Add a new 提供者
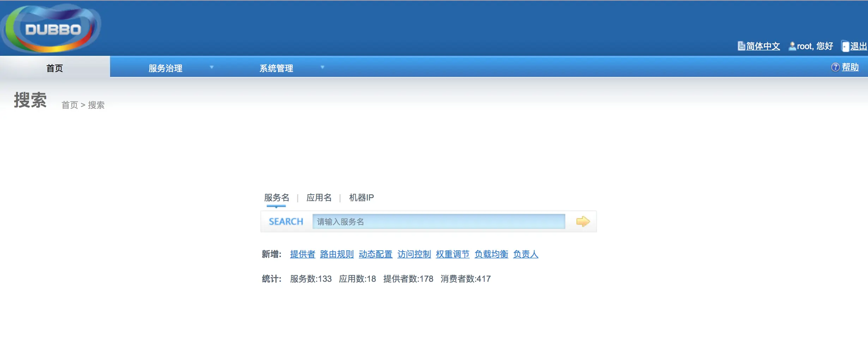Viewport: 868px width, 339px height. pos(303,254)
